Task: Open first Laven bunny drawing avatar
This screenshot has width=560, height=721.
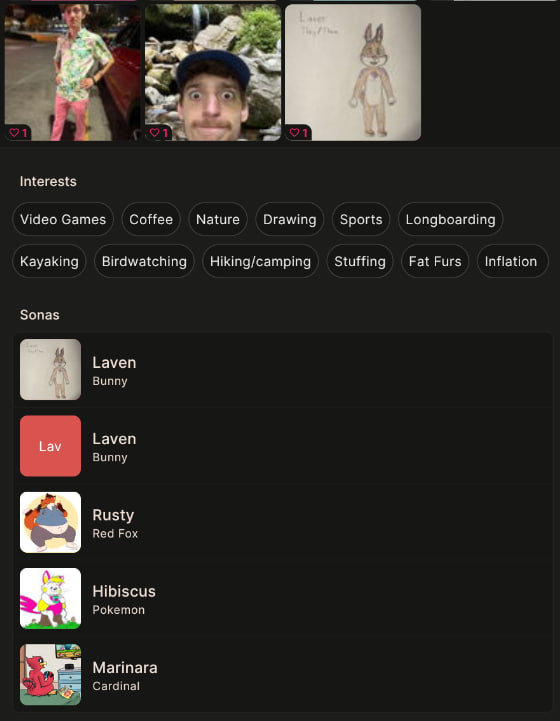Action: (x=51, y=370)
